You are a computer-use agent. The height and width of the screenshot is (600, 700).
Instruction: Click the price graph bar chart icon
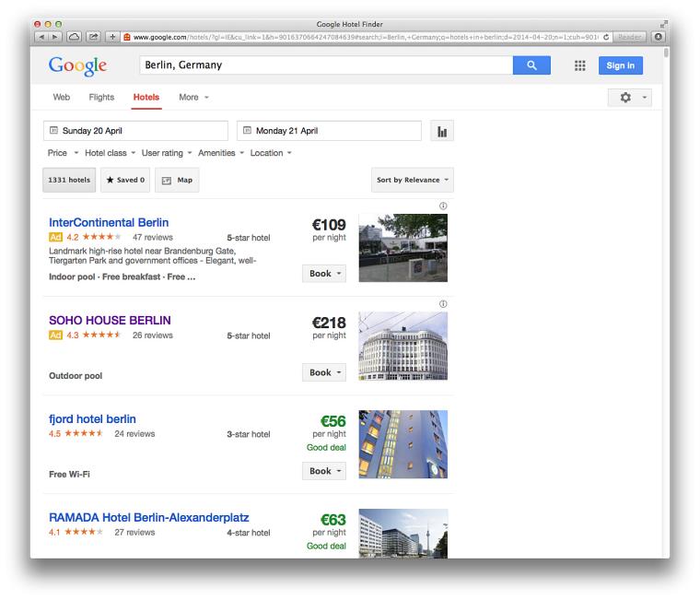click(442, 131)
